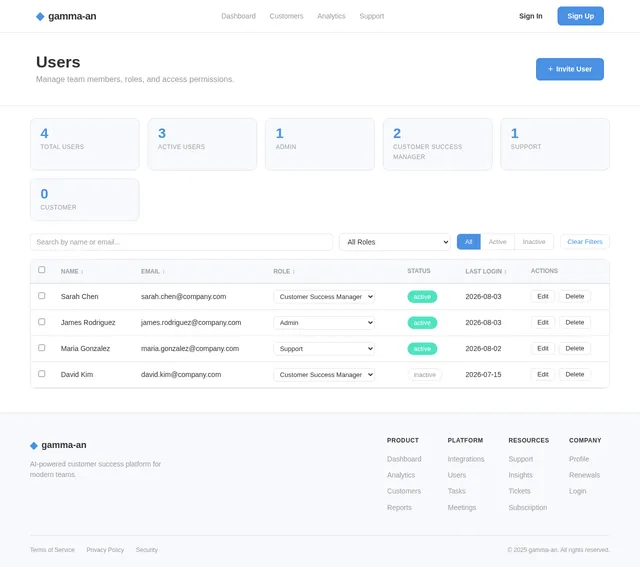Image resolution: width=640 pixels, height=567 pixels.
Task: Tick the select-all checkbox in table header
Action: pyautogui.click(x=42, y=270)
